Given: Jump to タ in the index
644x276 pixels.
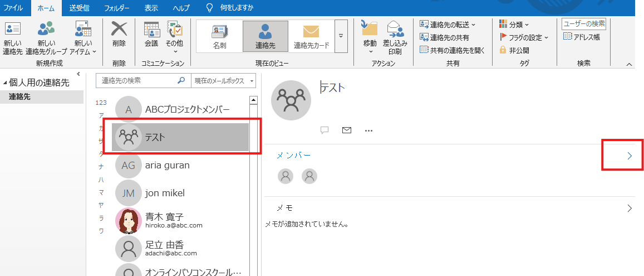Looking at the screenshot, I should click(x=101, y=153).
